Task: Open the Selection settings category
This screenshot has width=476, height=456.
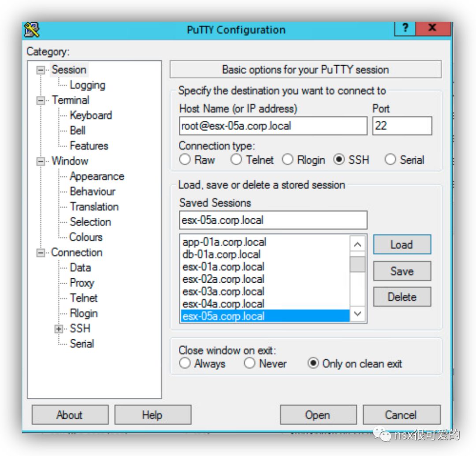Action: (x=90, y=222)
